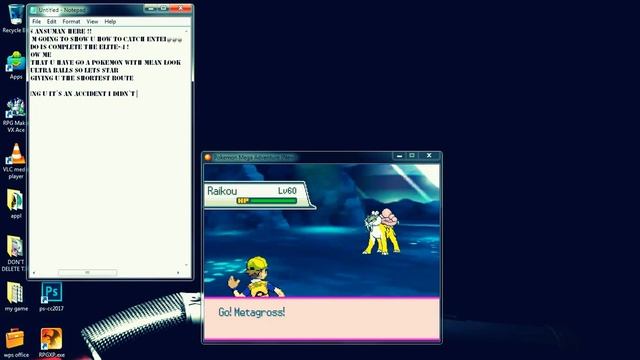This screenshot has height=360, width=640.
Task: Launch RPGXP.exe shortcut
Action: coord(51,343)
